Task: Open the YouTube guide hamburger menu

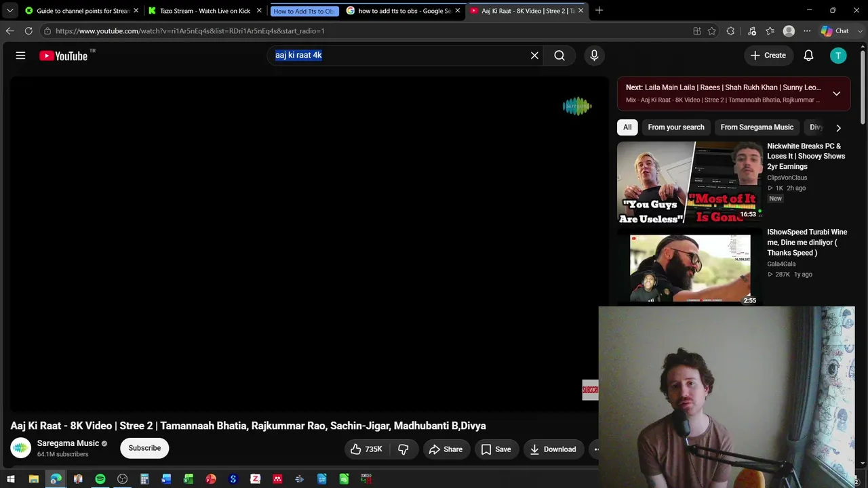Action: click(x=20, y=56)
